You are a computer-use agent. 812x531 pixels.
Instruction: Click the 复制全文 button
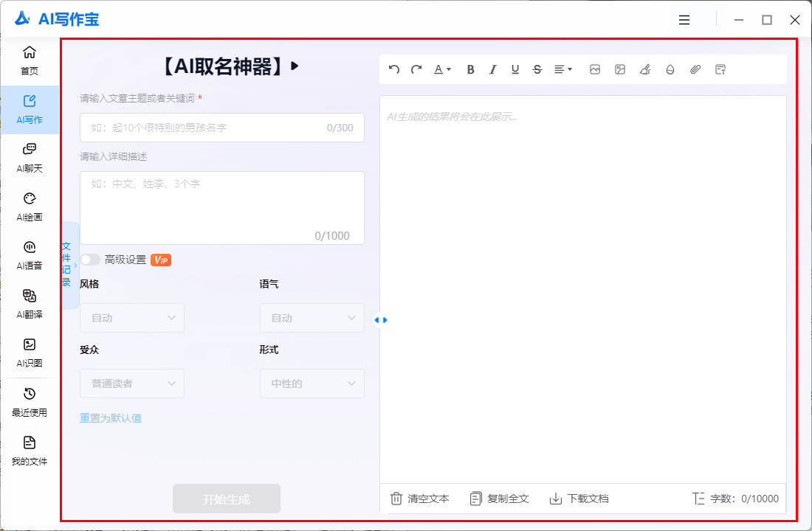[500, 499]
